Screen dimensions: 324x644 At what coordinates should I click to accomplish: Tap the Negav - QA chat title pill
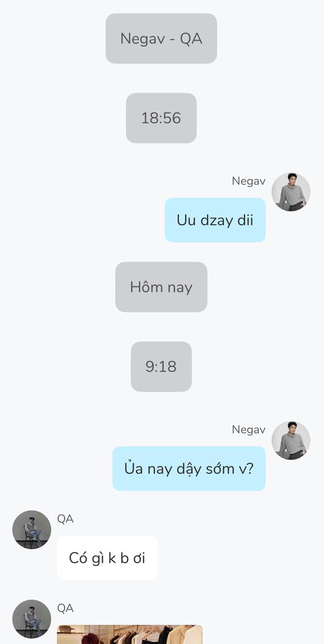pyautogui.click(x=161, y=39)
